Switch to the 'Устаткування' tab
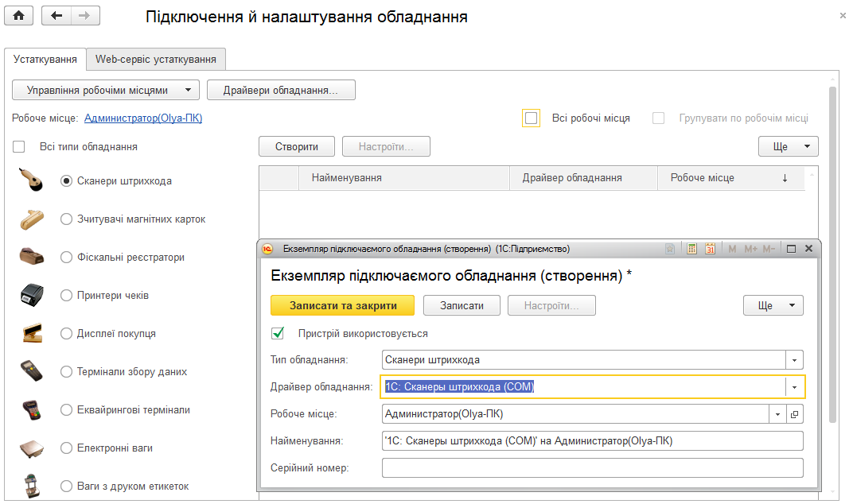The height and width of the screenshot is (504, 853). pyautogui.click(x=45, y=60)
